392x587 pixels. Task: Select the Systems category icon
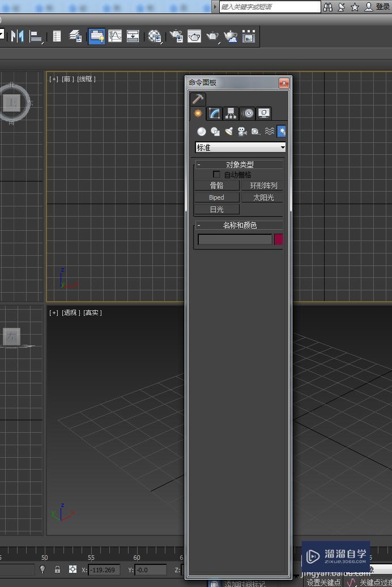282,132
